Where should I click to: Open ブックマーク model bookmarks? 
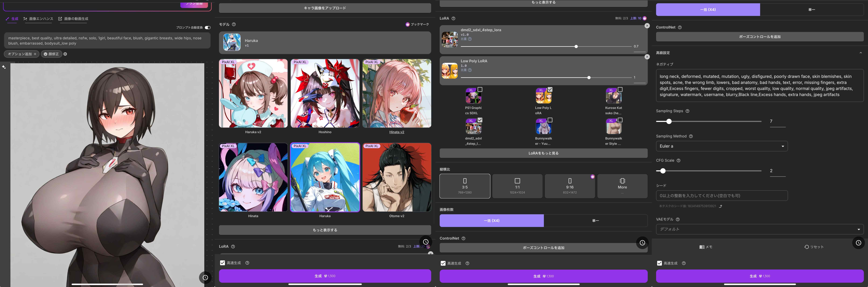[x=417, y=25]
